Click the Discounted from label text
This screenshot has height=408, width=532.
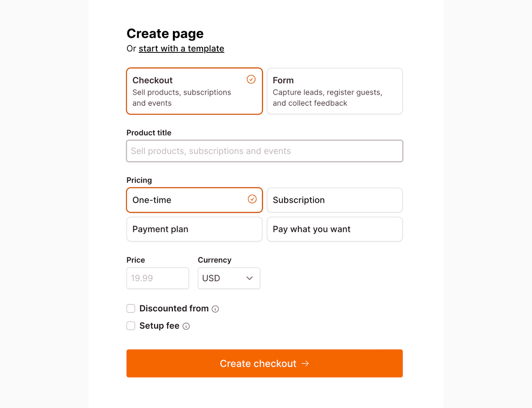pos(174,309)
